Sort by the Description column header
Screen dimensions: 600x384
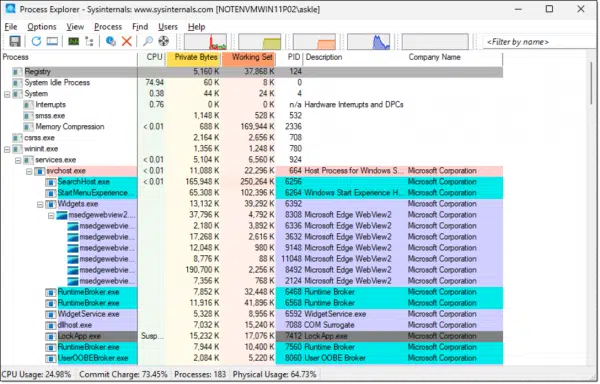[354, 57]
